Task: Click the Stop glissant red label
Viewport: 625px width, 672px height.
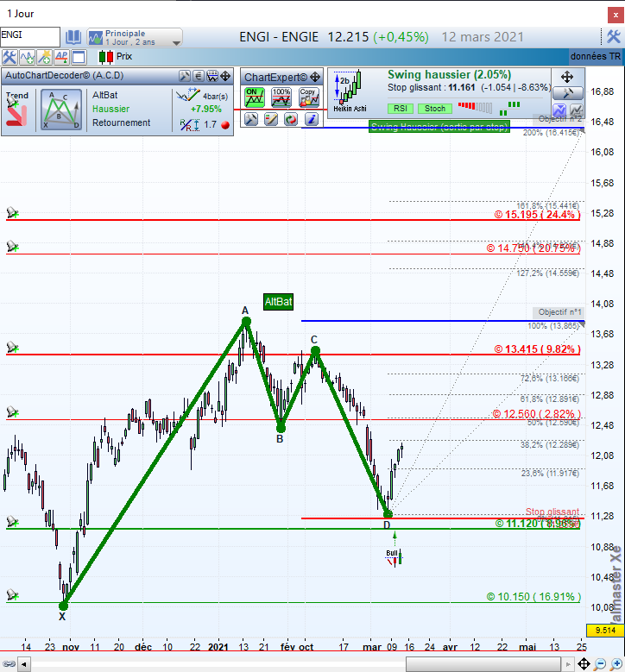Action: pyautogui.click(x=552, y=512)
